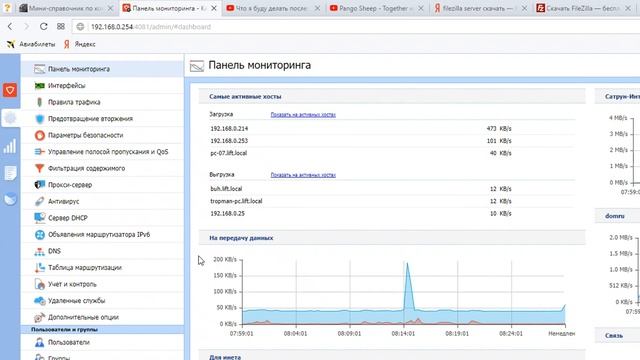This screenshot has height=360, width=640.
Task: Click the browser reload button
Action: 43,27
